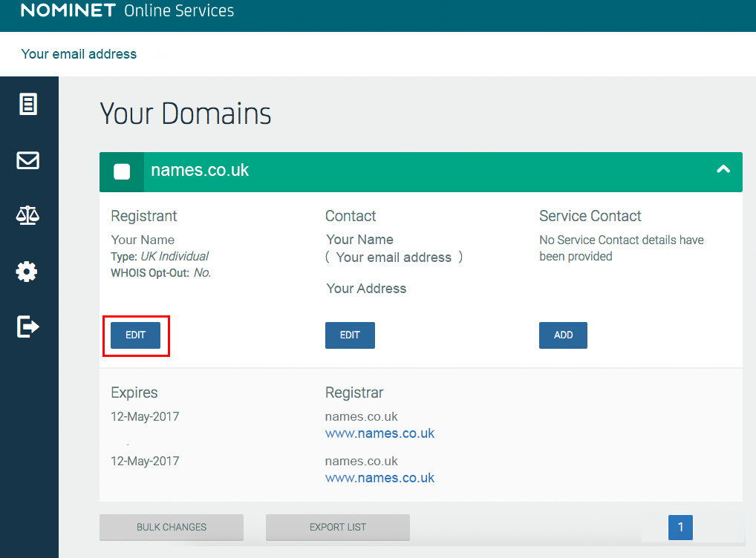Open the scales disputes sidebar icon

[28, 215]
